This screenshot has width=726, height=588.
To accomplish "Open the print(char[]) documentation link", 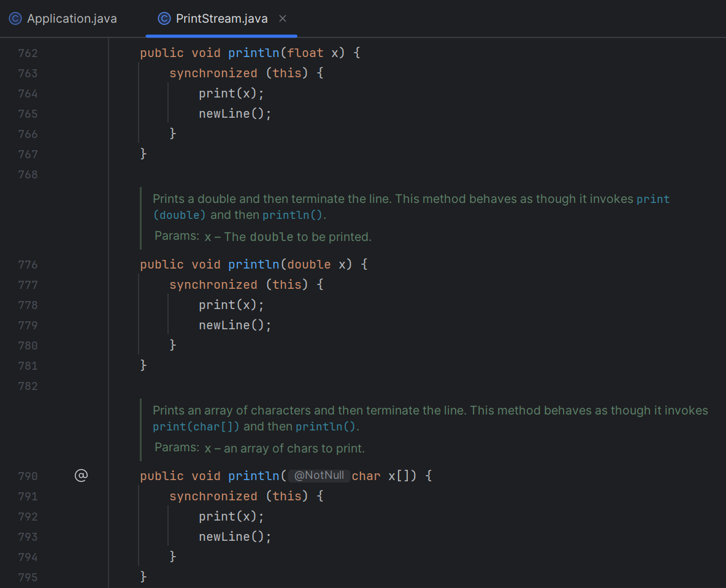I will [x=196, y=426].
